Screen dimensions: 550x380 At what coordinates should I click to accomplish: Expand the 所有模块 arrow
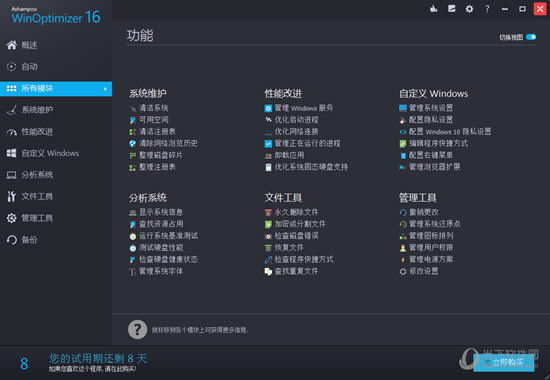click(x=105, y=89)
